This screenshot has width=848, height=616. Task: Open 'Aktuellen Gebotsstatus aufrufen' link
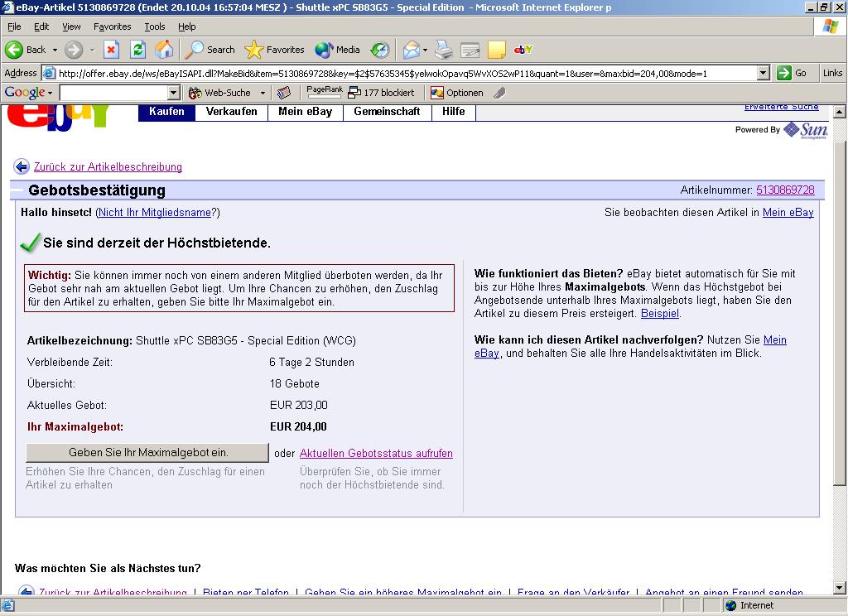[x=376, y=453]
